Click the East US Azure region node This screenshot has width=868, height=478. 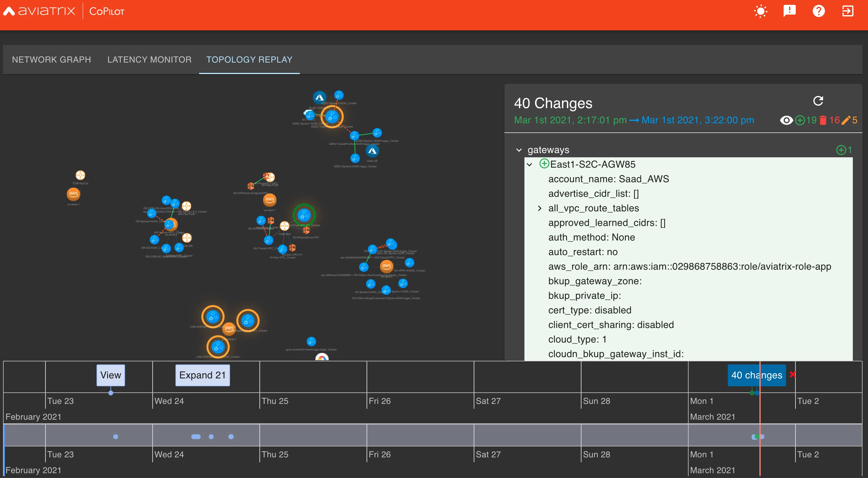point(372,151)
